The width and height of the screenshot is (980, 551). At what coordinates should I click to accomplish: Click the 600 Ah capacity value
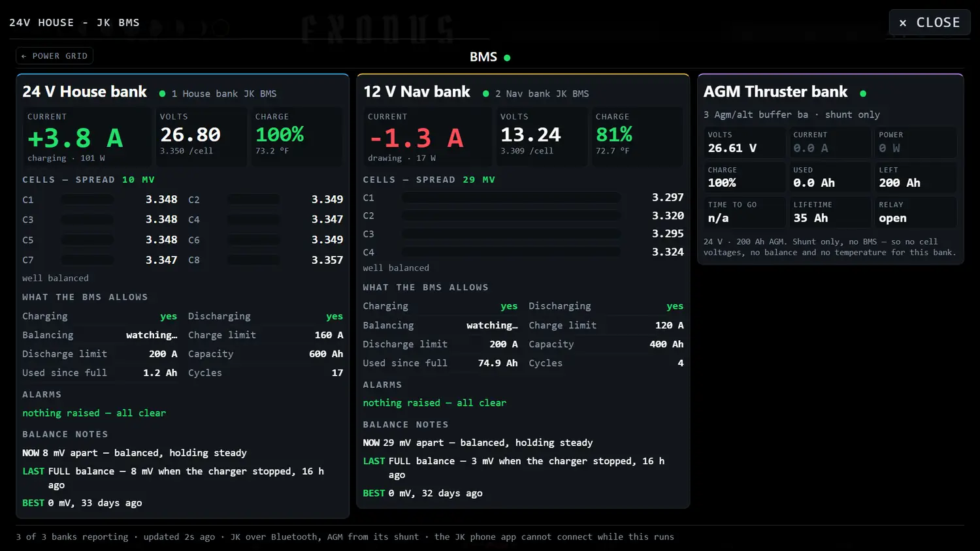pyautogui.click(x=326, y=354)
